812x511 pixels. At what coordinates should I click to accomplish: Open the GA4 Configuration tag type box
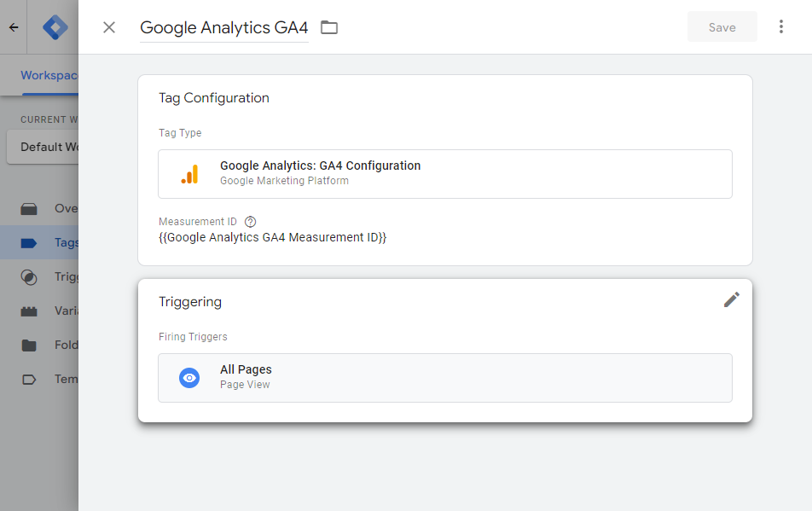(x=444, y=174)
